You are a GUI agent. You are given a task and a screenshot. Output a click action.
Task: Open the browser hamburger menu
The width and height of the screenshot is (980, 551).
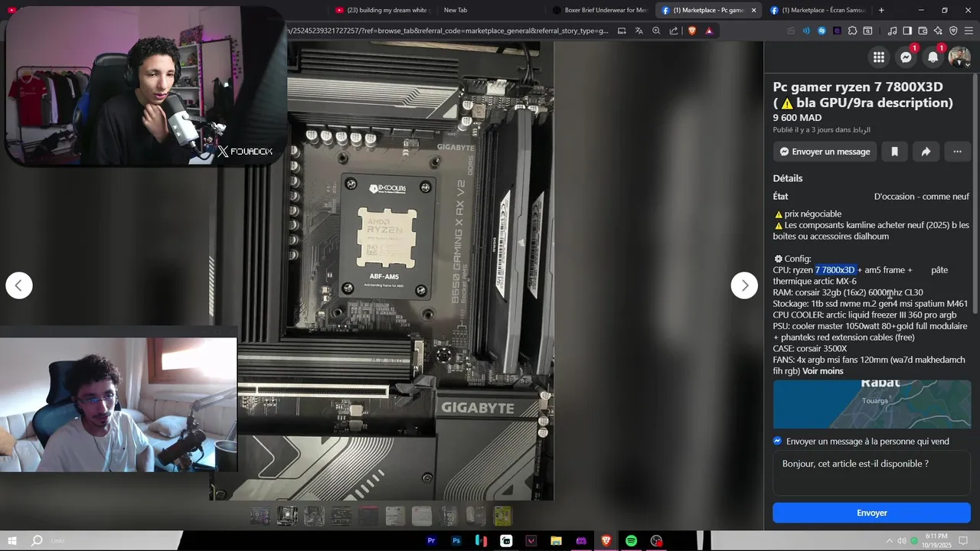(x=969, y=31)
